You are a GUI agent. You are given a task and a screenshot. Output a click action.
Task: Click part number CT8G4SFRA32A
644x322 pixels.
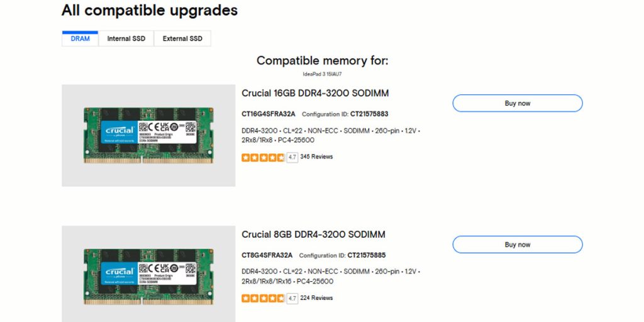(267, 255)
